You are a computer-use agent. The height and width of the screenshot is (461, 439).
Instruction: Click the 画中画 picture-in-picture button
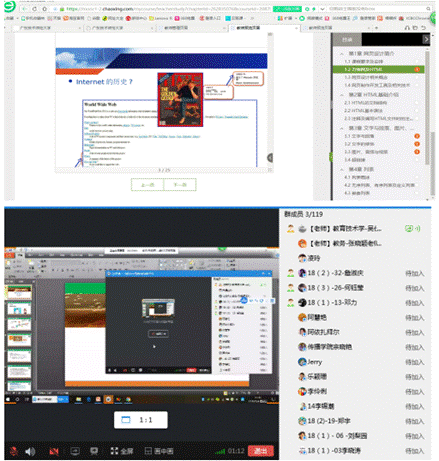159,451
